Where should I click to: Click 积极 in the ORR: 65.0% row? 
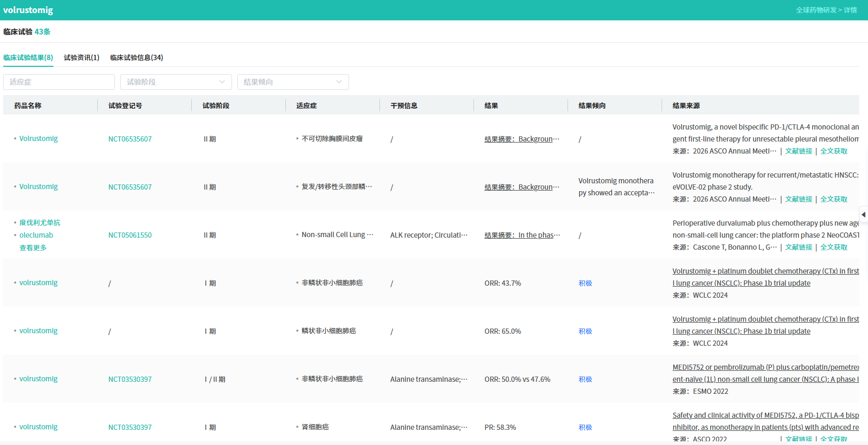[585, 331]
